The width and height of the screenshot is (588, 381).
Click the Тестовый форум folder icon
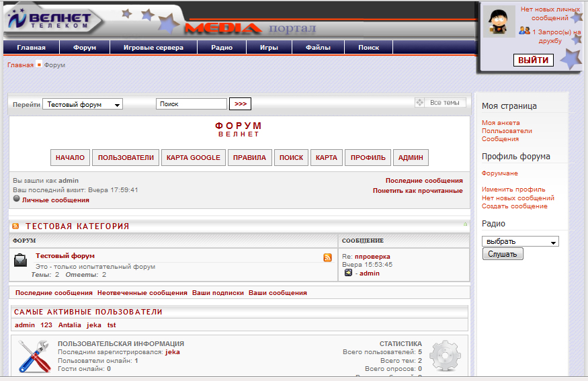[x=20, y=260]
